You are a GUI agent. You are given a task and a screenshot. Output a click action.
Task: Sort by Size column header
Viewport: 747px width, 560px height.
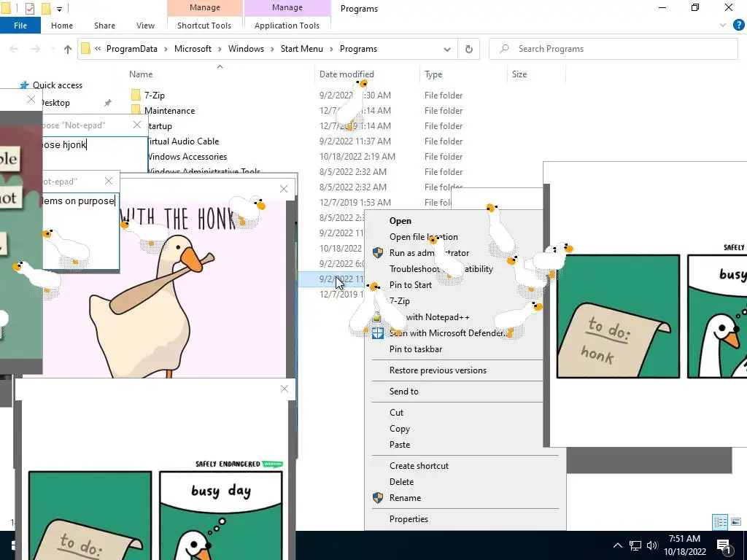click(519, 74)
